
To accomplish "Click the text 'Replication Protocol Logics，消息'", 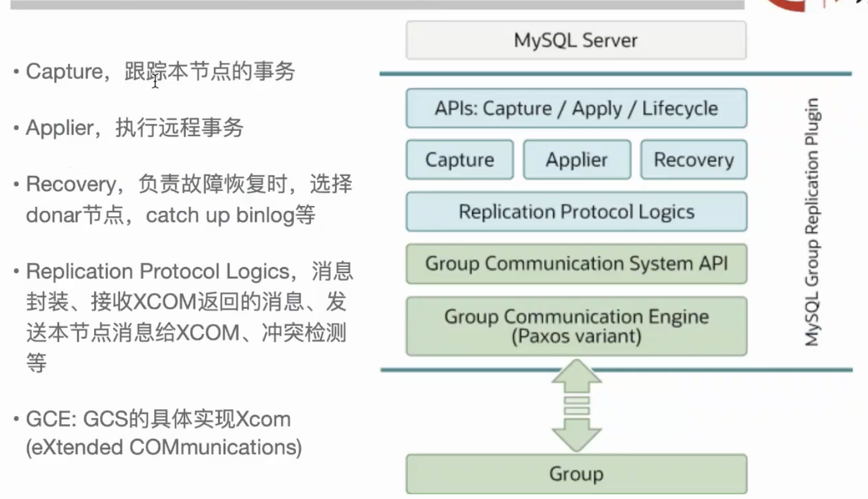I will 189,272.
